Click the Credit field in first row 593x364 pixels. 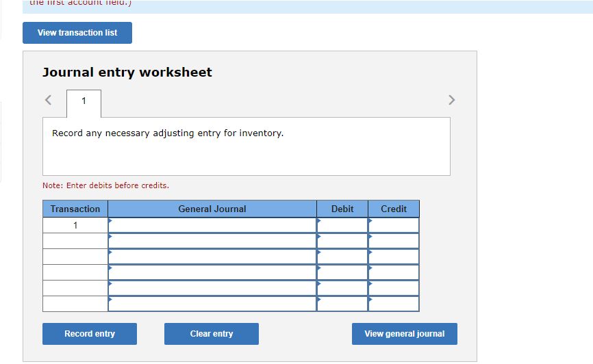[x=394, y=225]
